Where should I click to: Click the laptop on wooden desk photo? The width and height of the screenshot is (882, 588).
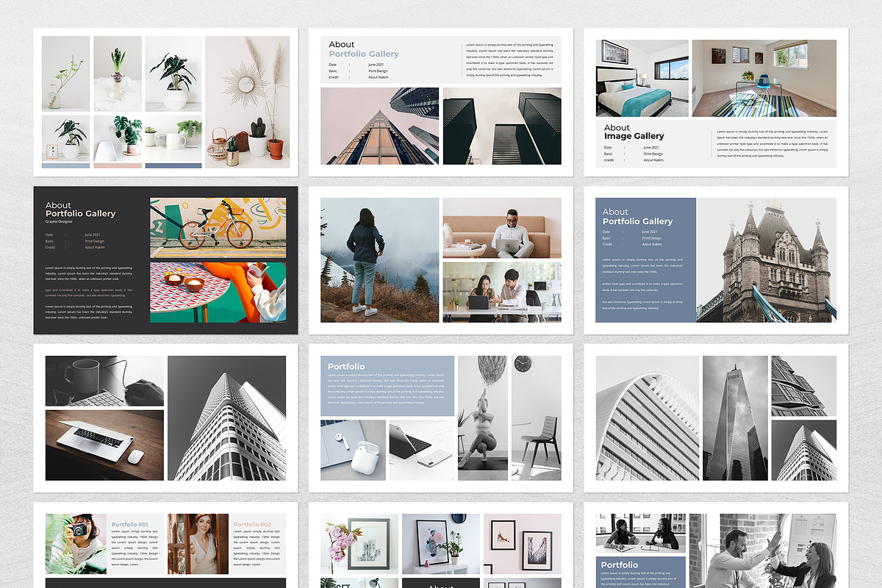[104, 445]
